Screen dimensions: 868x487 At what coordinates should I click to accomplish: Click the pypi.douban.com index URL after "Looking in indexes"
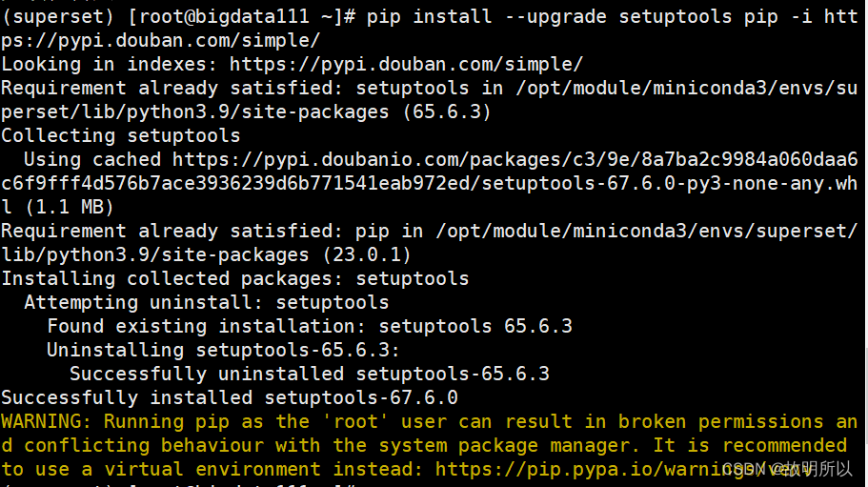tap(406, 65)
